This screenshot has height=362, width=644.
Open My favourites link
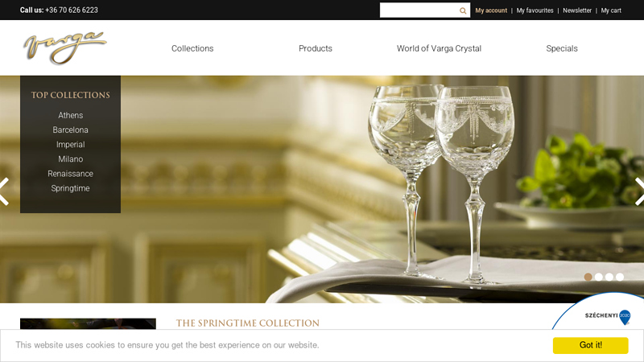(x=535, y=10)
